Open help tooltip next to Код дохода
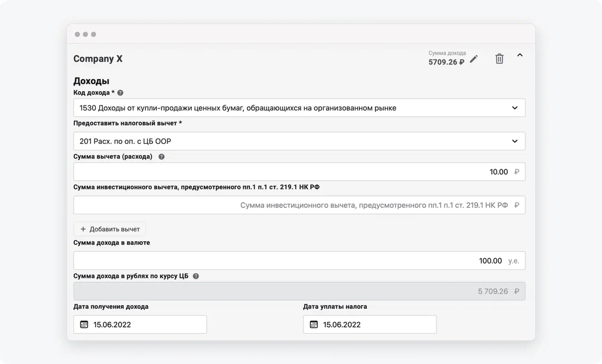The width and height of the screenshot is (602, 364). [120, 93]
